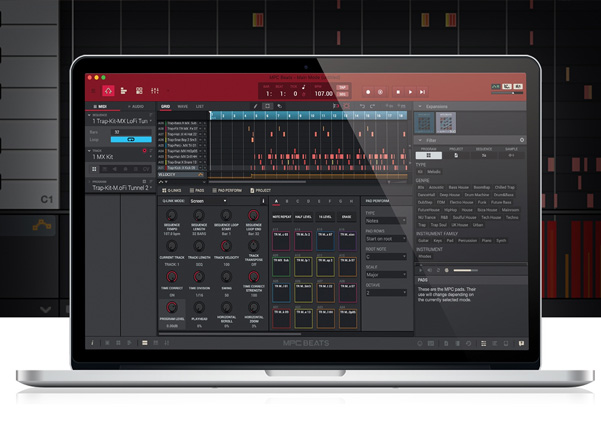Viewport: 601px width, 436px height.
Task: Click the browser preview play icon
Action: (x=420, y=270)
